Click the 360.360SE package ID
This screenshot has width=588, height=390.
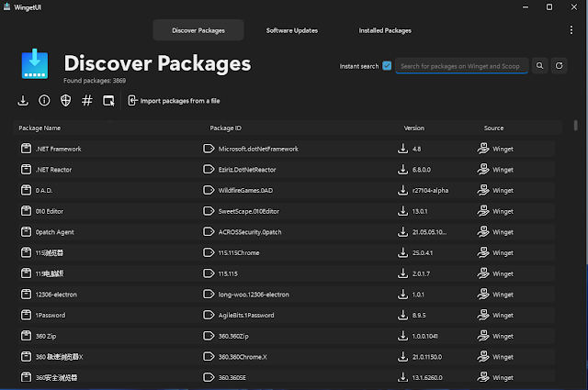[232, 378]
